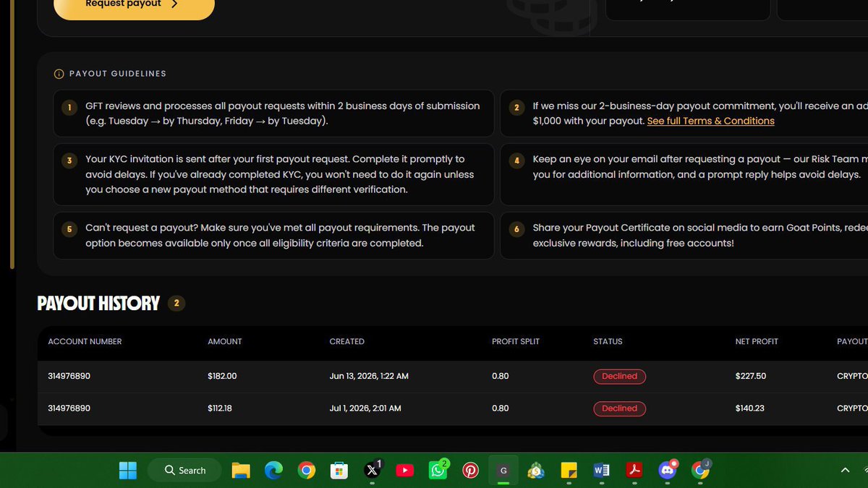This screenshot has width=868, height=488.
Task: Open Sticky Notes from the taskbar
Action: [x=569, y=471]
